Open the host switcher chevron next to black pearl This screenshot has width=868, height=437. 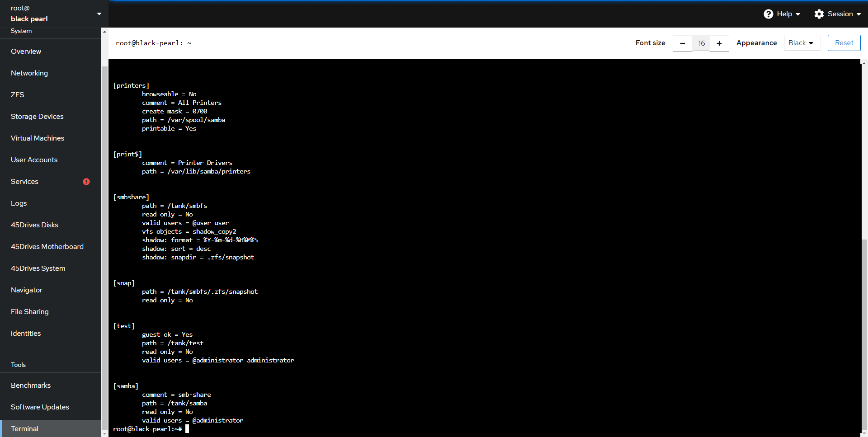pyautogui.click(x=99, y=14)
